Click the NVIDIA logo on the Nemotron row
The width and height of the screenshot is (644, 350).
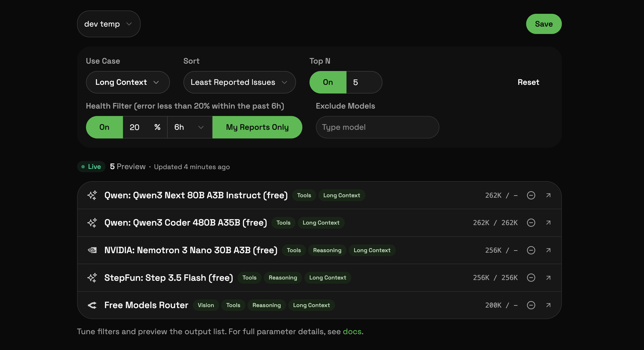click(x=92, y=250)
